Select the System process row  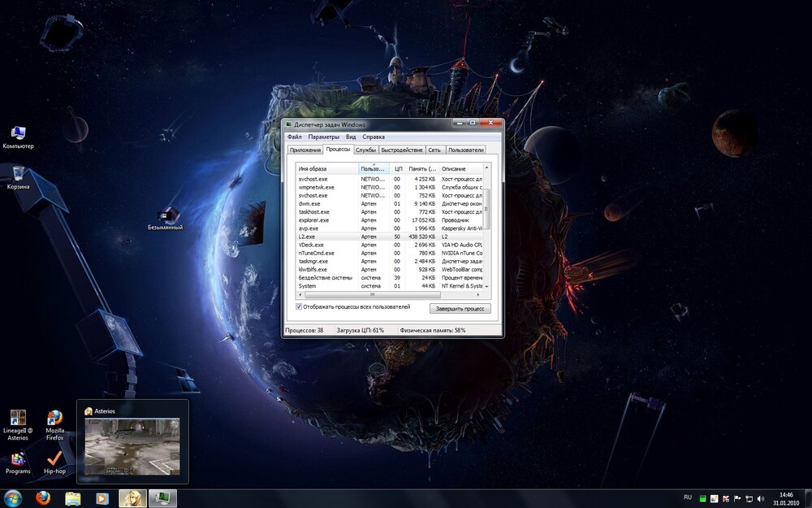coord(390,285)
